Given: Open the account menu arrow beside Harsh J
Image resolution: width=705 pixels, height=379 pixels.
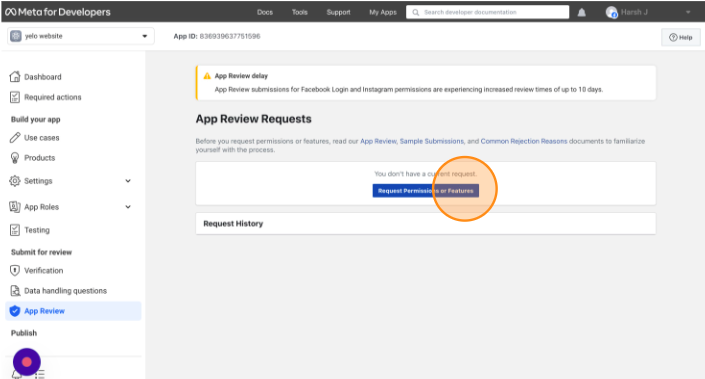Looking at the screenshot, I should (x=688, y=12).
